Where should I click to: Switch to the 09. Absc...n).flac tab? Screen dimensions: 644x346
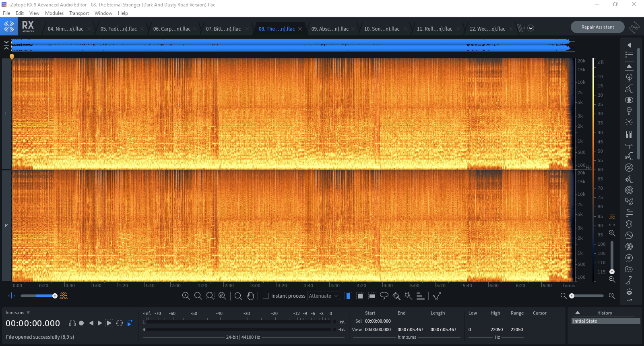(330, 29)
